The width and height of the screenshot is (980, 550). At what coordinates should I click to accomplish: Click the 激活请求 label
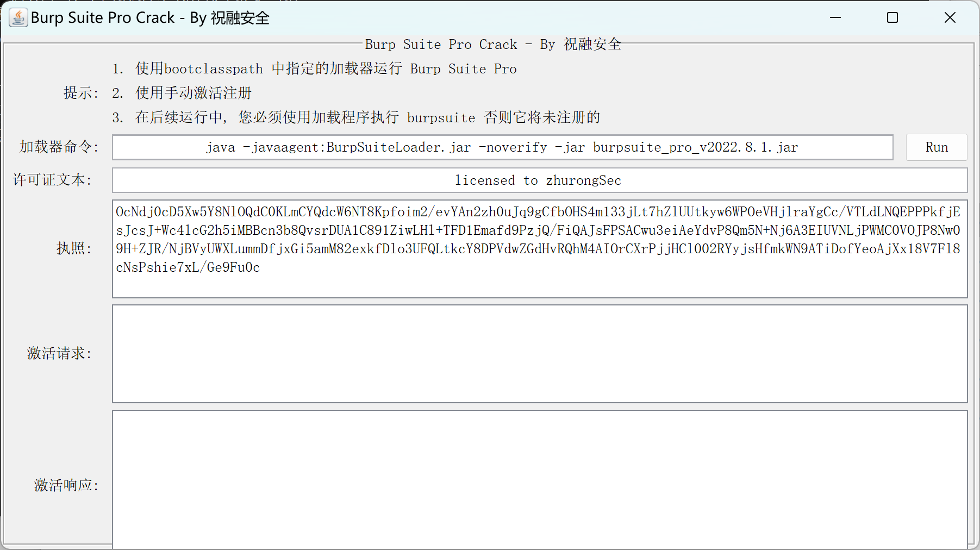click(60, 353)
